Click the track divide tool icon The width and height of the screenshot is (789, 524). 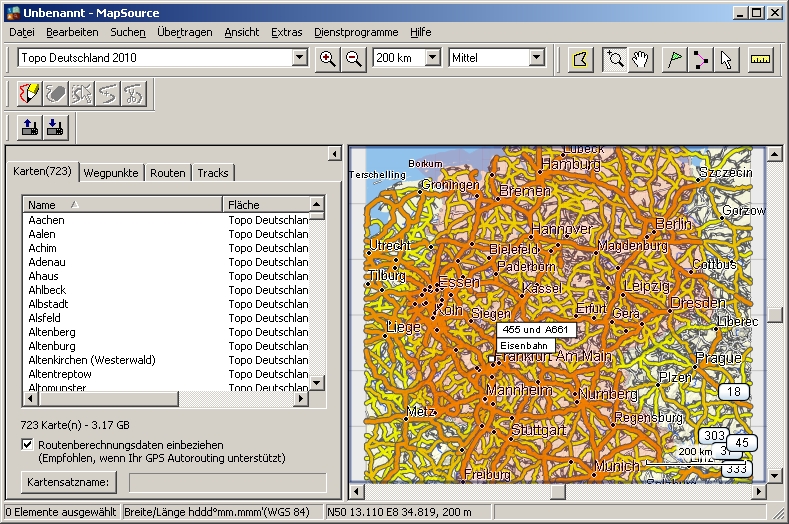click(x=82, y=94)
